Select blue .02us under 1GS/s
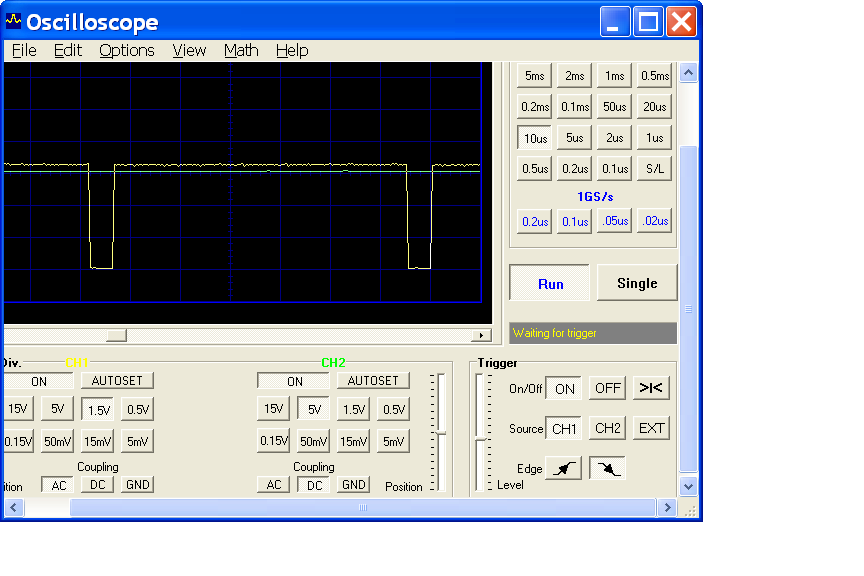Viewport: 864px width, 576px height. point(655,222)
